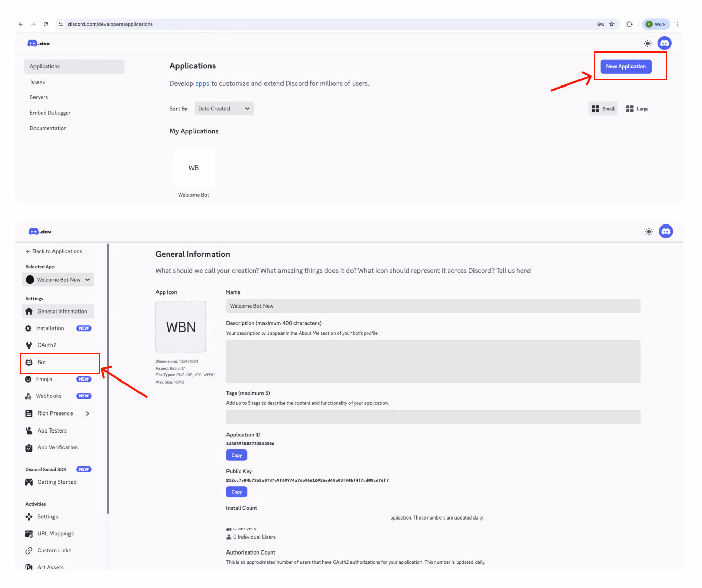Follow the 'apps' hyperlink
Screen dimensions: 702x588
202,83
